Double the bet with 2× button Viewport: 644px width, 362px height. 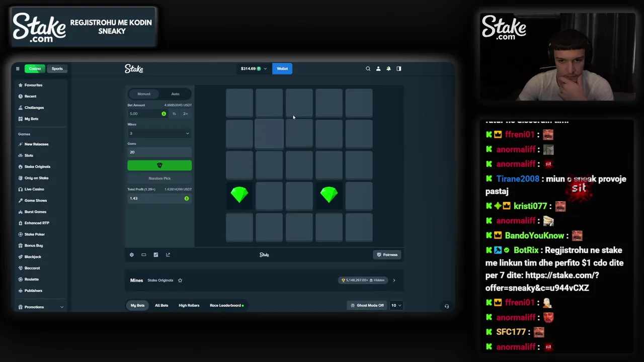tap(185, 114)
